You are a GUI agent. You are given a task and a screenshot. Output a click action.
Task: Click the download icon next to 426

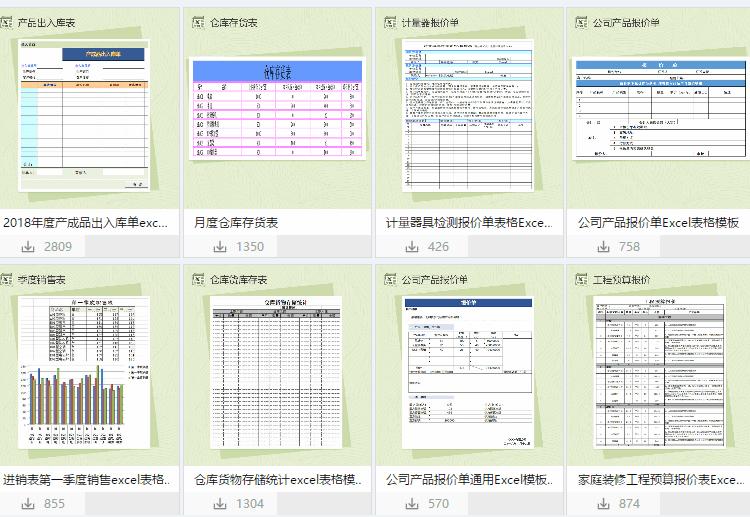412,247
